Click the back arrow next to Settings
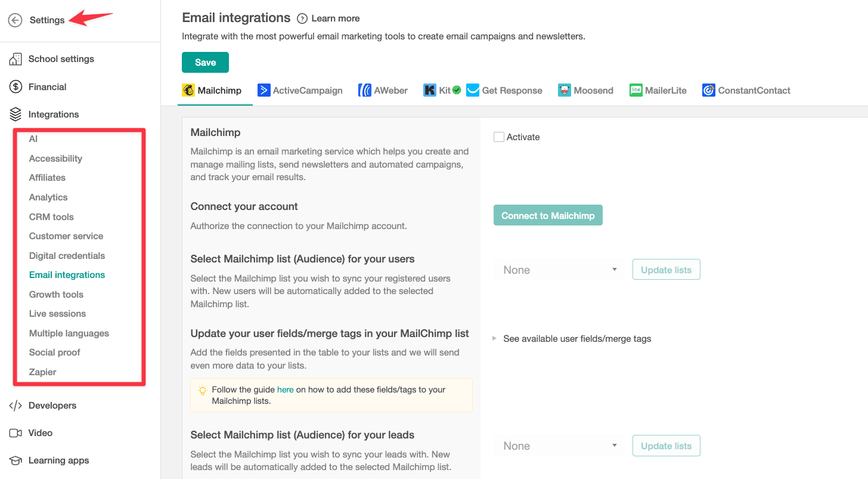 pos(14,20)
